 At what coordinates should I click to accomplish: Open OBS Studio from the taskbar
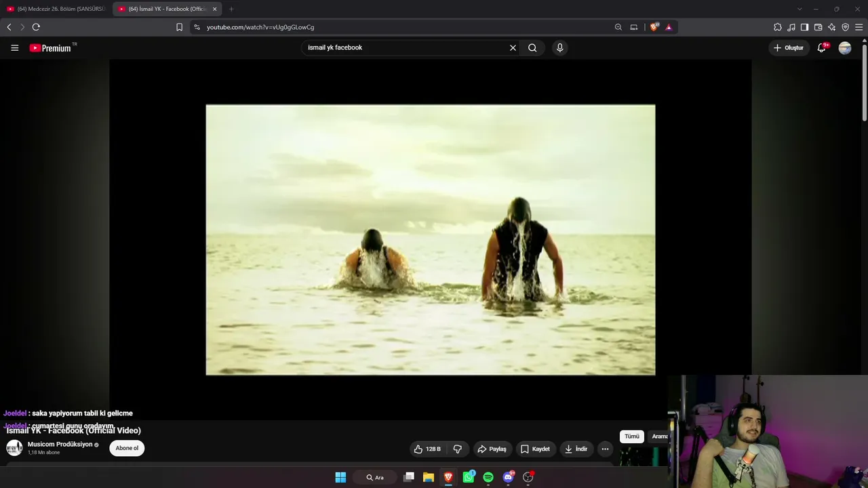pyautogui.click(x=528, y=477)
